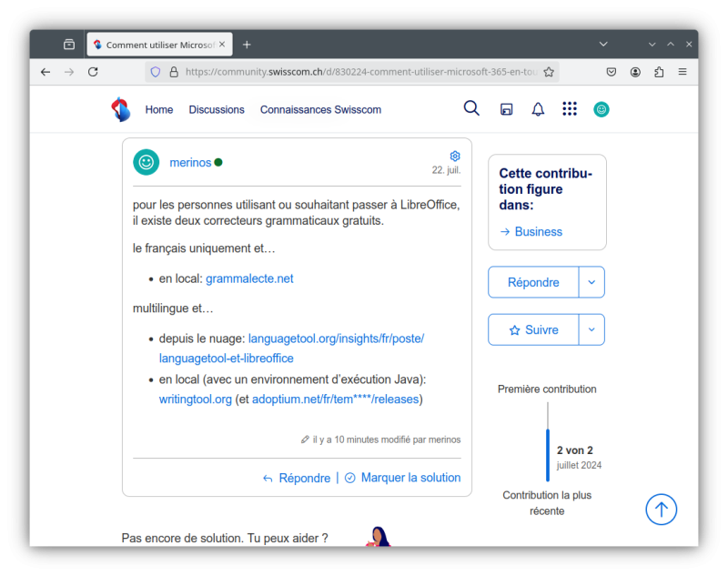This screenshot has width=728, height=576.
Task: Click 'il y a 10 minutes modifié par merinos'
Action: [x=386, y=440]
